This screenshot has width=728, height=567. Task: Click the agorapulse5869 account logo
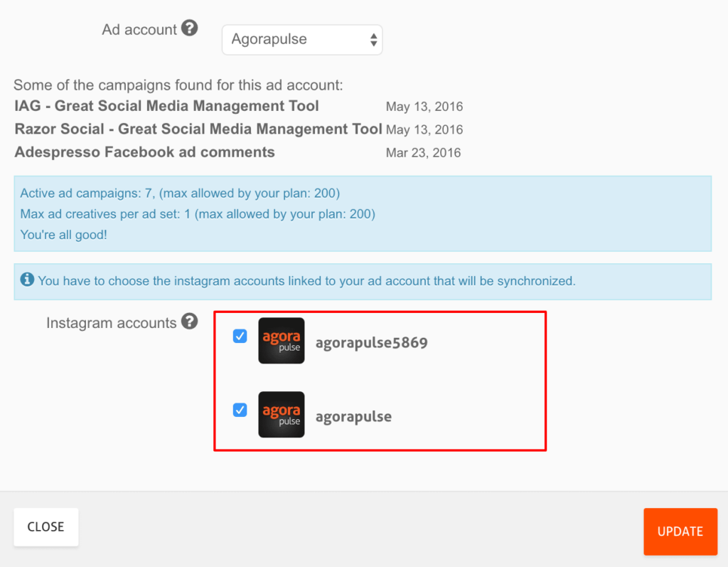[x=282, y=341]
